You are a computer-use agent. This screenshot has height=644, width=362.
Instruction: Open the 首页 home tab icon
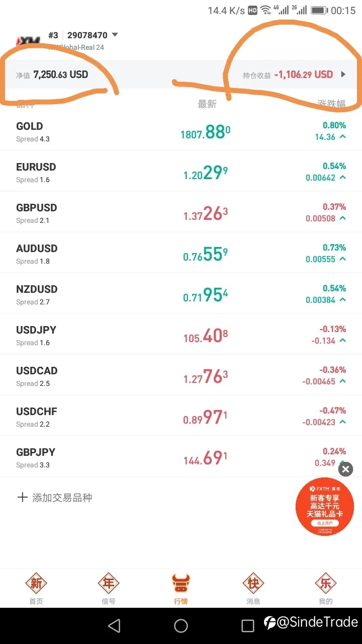(36, 584)
